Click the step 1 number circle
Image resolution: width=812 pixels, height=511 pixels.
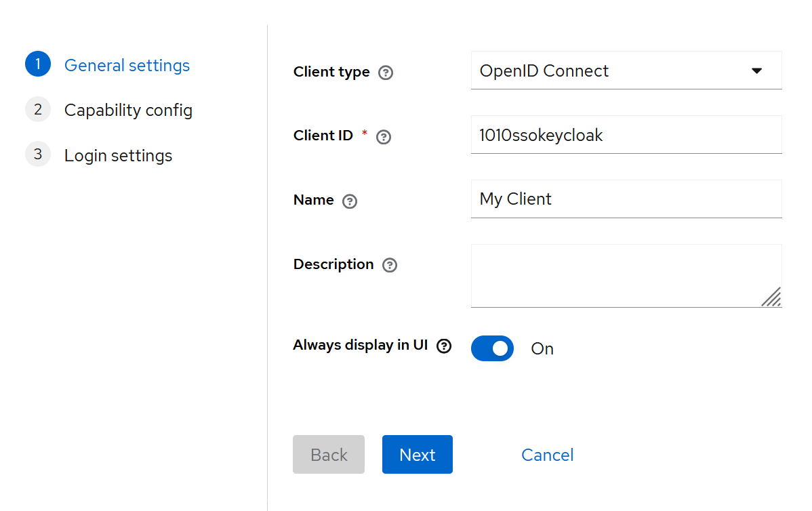(38, 64)
